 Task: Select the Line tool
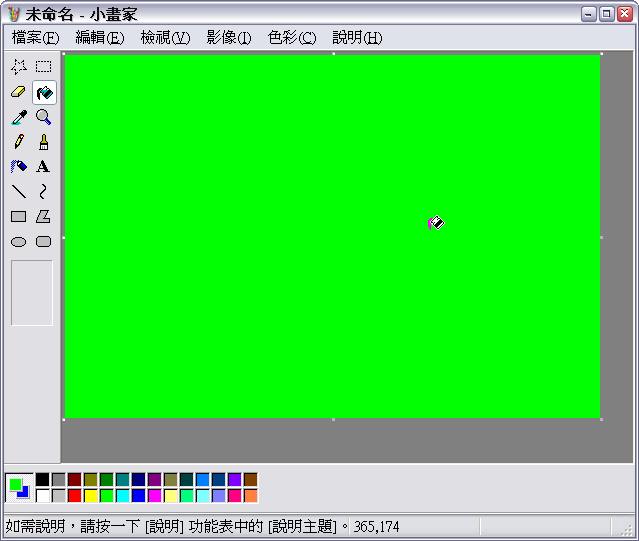click(x=19, y=191)
